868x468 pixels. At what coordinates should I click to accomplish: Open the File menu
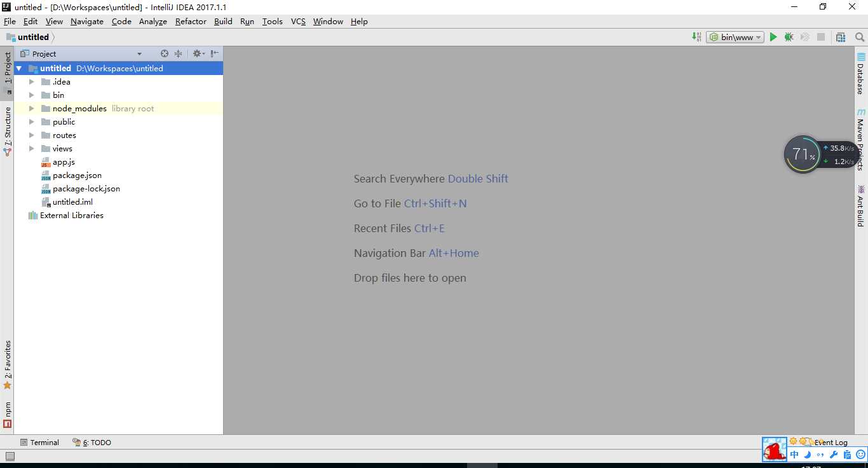[10, 22]
